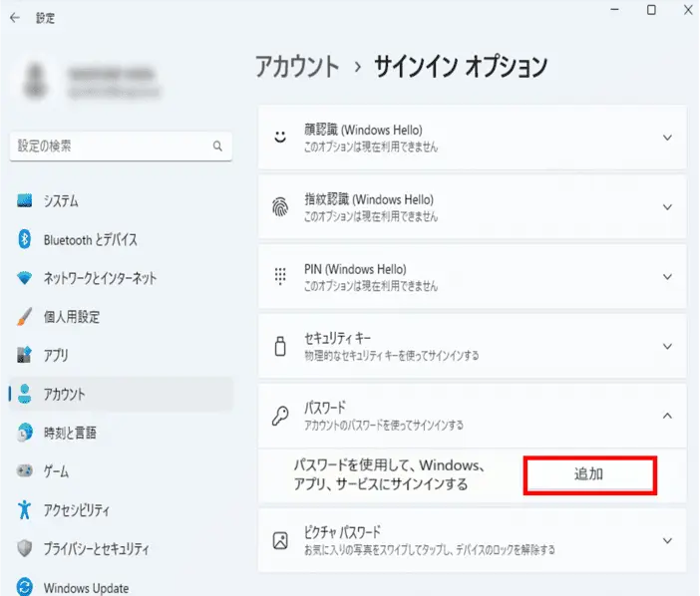Viewport: 700px width, 596px height.
Task: Click the Bluetooth とデバイス icon
Action: (26, 239)
